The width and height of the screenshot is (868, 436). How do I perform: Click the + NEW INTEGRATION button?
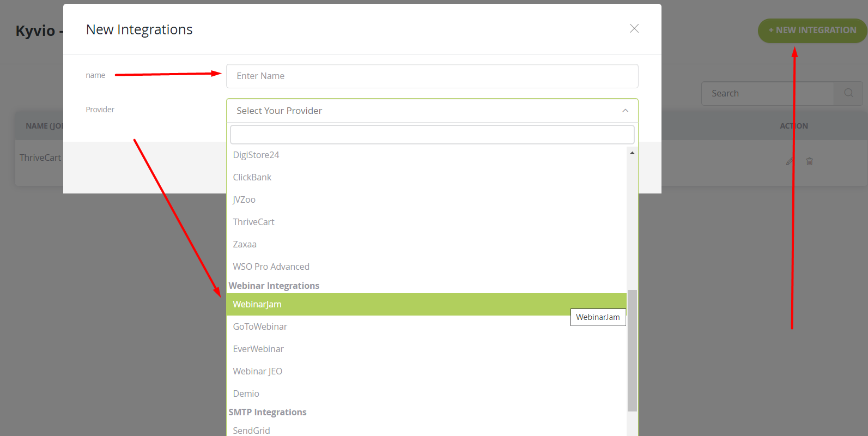[x=812, y=31]
